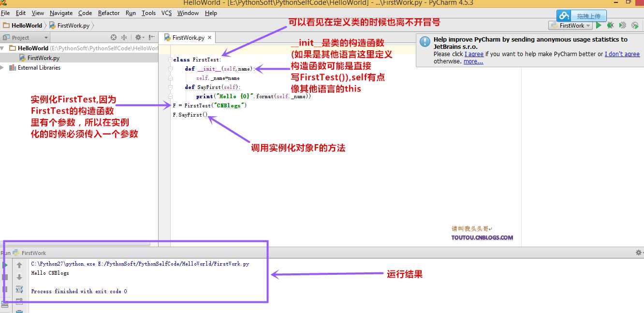Open the Project panel gear settings
This screenshot has height=313, width=644.
coord(139,37)
